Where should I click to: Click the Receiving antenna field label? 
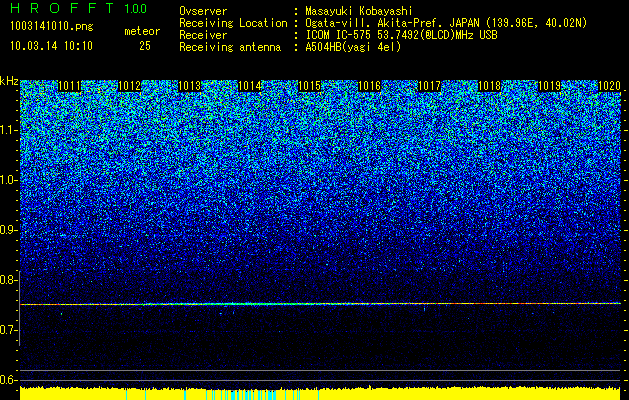[x=230, y=47]
